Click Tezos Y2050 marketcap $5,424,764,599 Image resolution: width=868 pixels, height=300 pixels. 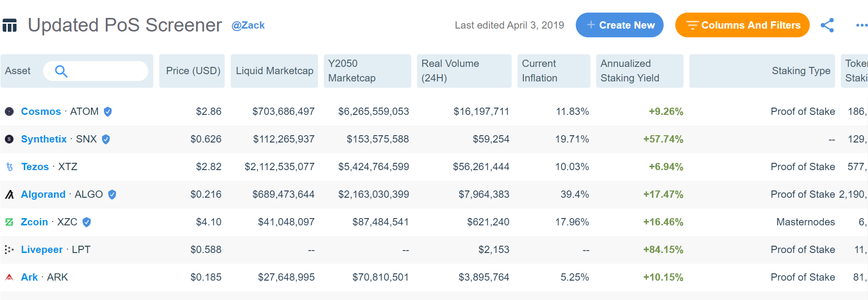[374, 167]
